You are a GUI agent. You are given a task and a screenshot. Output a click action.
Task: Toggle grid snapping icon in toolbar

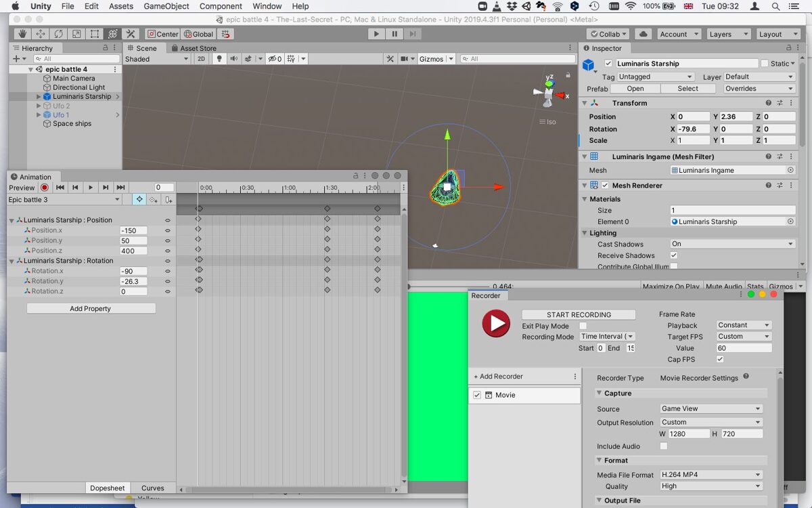pos(226,34)
